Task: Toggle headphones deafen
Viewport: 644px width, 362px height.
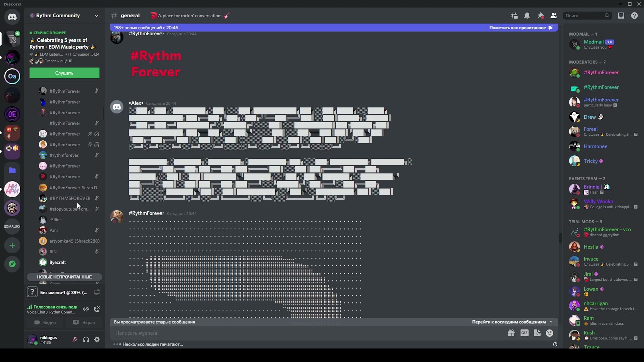Action: pyautogui.click(x=86, y=340)
